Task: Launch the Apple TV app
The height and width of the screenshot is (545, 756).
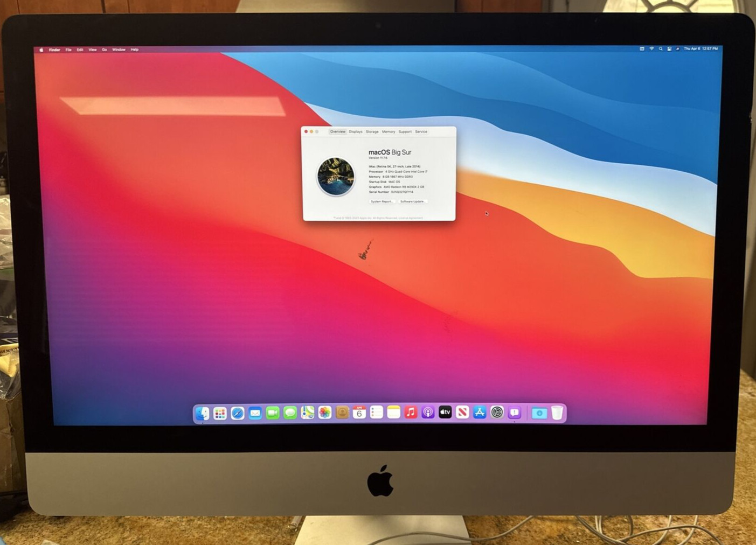Action: click(445, 413)
